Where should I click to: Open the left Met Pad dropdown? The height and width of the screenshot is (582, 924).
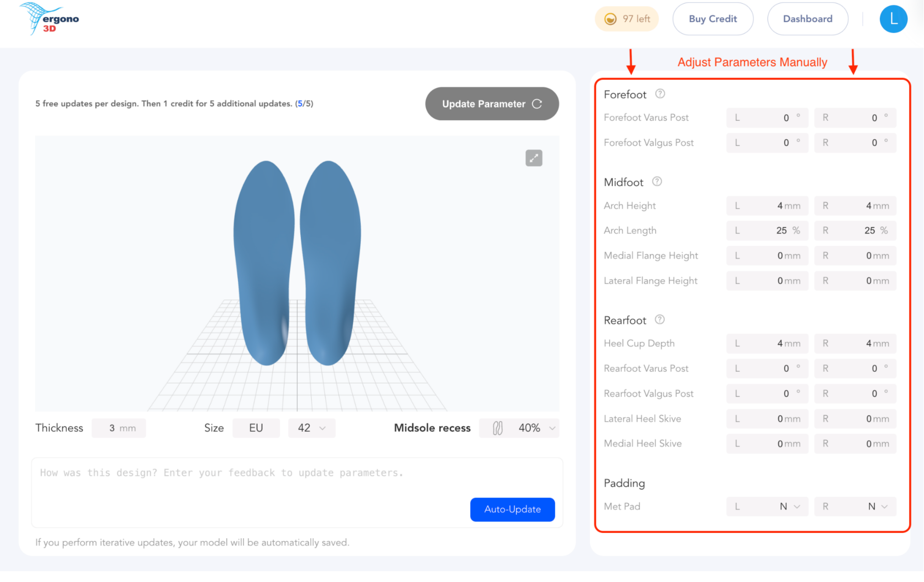(x=767, y=506)
